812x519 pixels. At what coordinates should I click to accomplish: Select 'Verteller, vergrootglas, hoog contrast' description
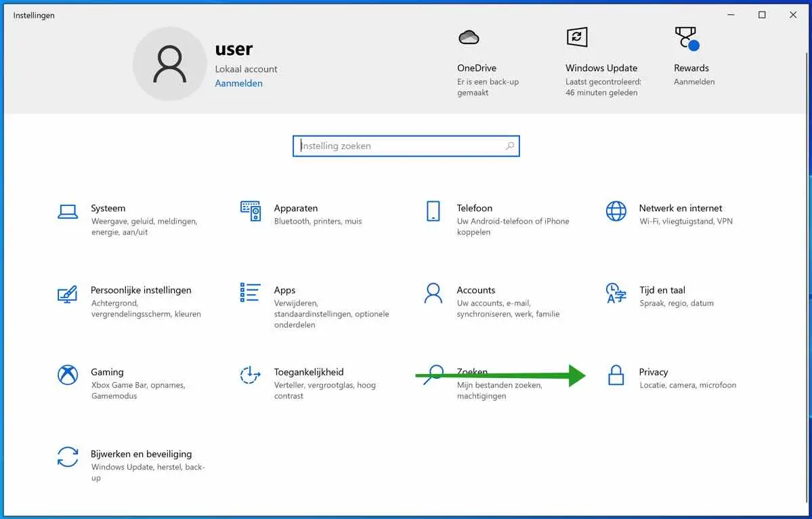[324, 390]
